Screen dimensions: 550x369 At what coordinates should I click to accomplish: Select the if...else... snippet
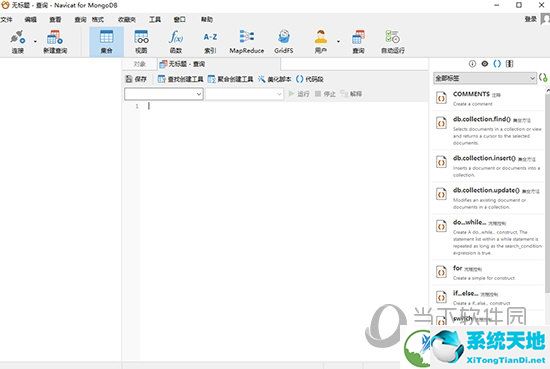coord(488,297)
